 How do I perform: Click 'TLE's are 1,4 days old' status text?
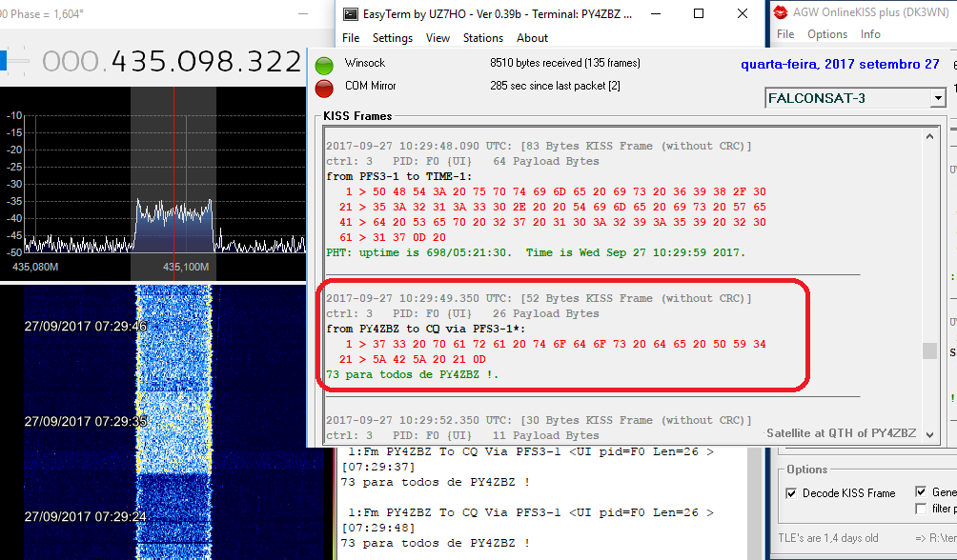tap(827, 538)
